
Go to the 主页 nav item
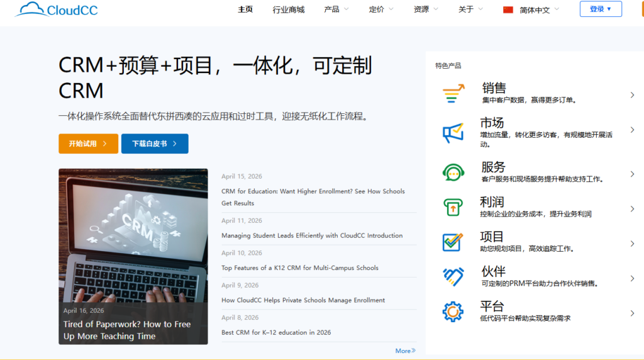pyautogui.click(x=245, y=9)
